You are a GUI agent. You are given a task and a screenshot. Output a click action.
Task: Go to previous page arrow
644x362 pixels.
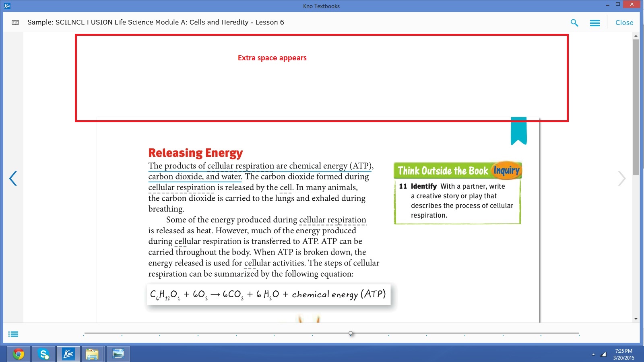pos(13,179)
